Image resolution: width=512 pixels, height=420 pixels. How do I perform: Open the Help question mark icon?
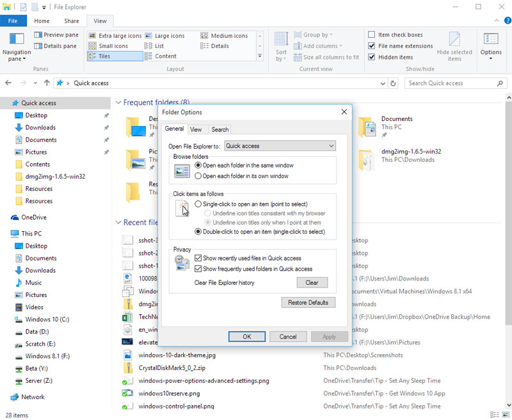point(508,20)
